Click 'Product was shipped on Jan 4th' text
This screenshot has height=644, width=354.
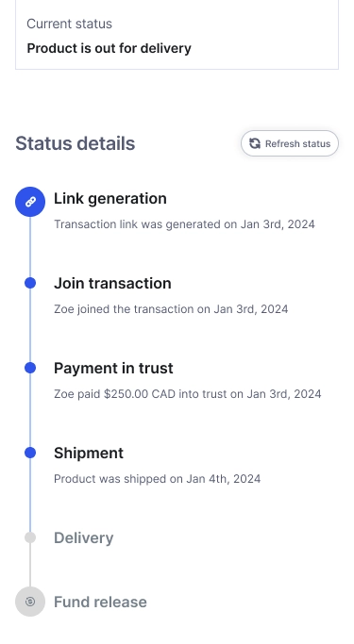157,479
